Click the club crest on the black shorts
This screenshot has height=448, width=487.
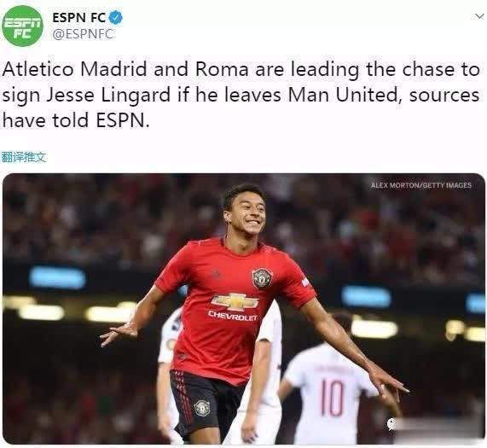[x=202, y=408]
